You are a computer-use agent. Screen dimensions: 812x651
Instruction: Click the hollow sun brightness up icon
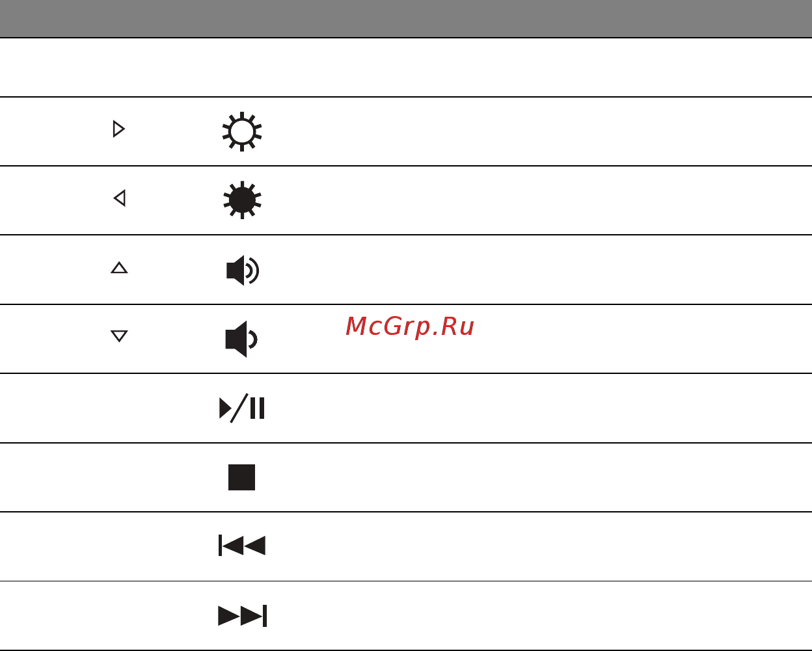tap(242, 131)
